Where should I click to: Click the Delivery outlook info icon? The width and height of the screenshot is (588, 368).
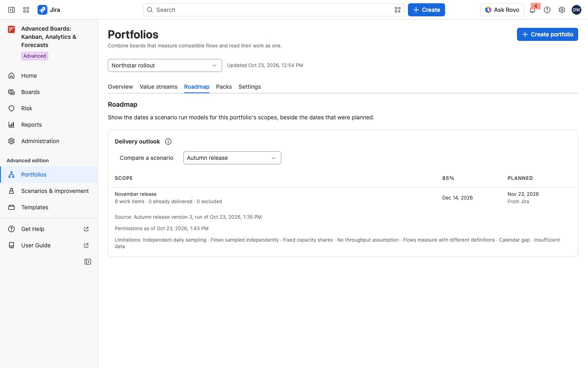[168, 141]
